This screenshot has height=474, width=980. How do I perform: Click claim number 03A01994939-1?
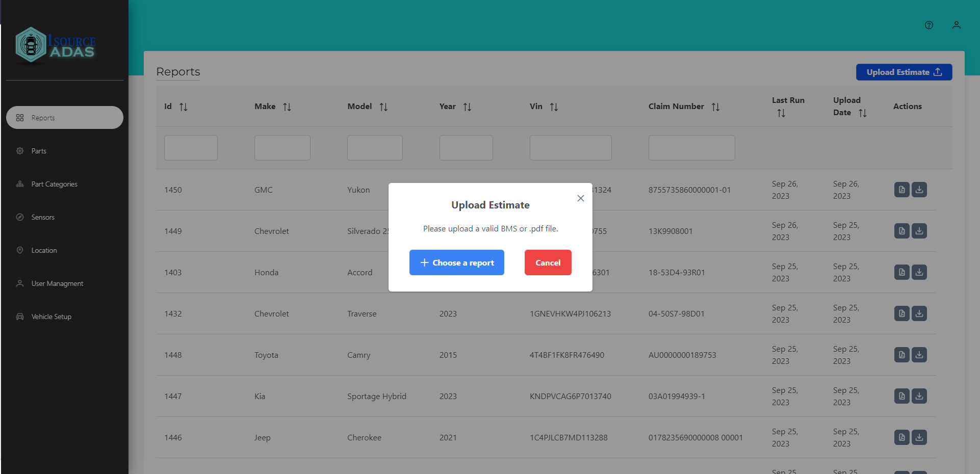point(677,396)
